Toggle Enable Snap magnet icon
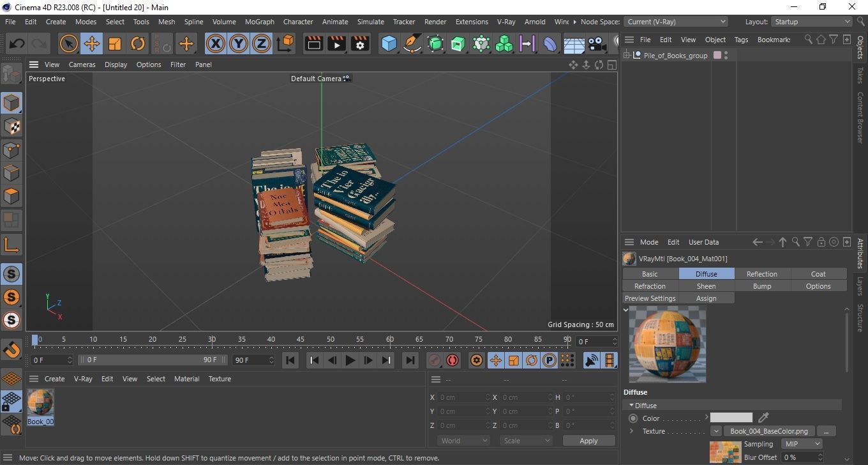Image resolution: width=868 pixels, height=465 pixels. pyautogui.click(x=11, y=350)
